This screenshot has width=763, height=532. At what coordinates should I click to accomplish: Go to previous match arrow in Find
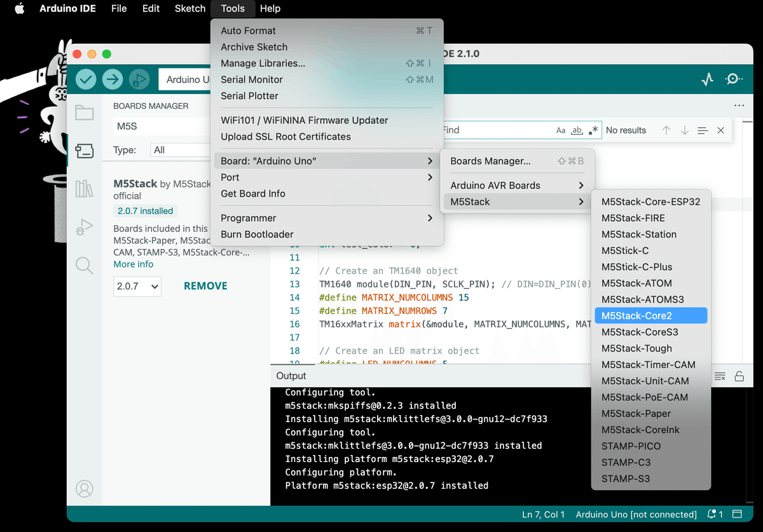(x=666, y=130)
